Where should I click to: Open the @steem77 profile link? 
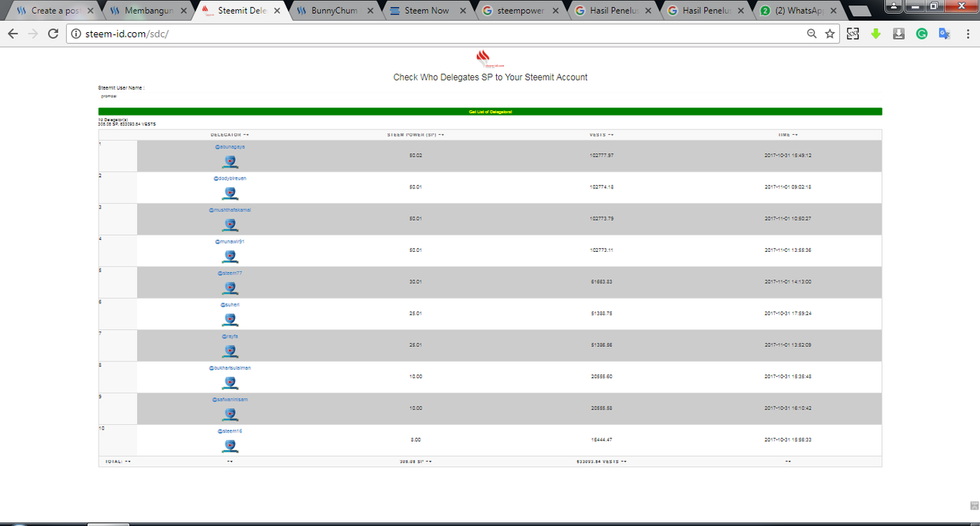coord(230,273)
